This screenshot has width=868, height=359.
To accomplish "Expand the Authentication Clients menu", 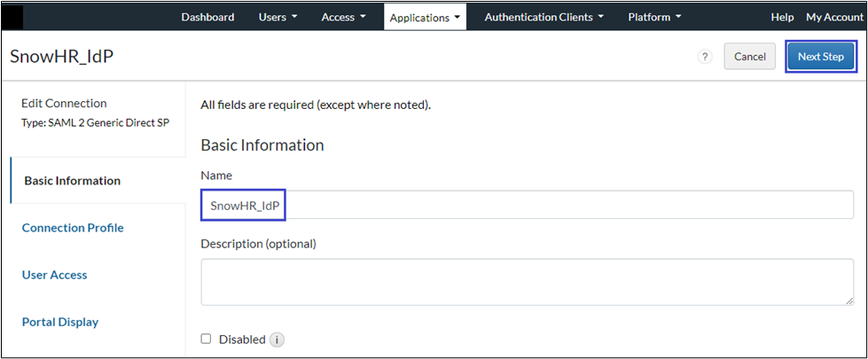I will (543, 17).
